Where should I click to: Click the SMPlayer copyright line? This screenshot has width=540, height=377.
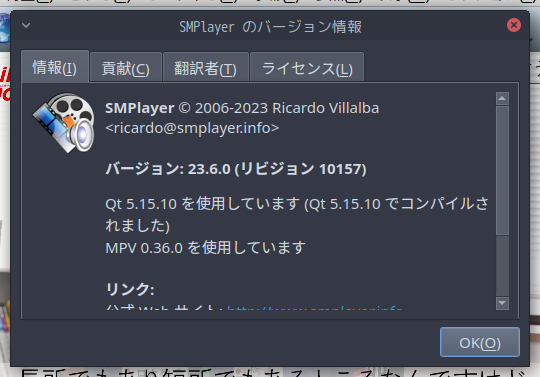point(242,108)
